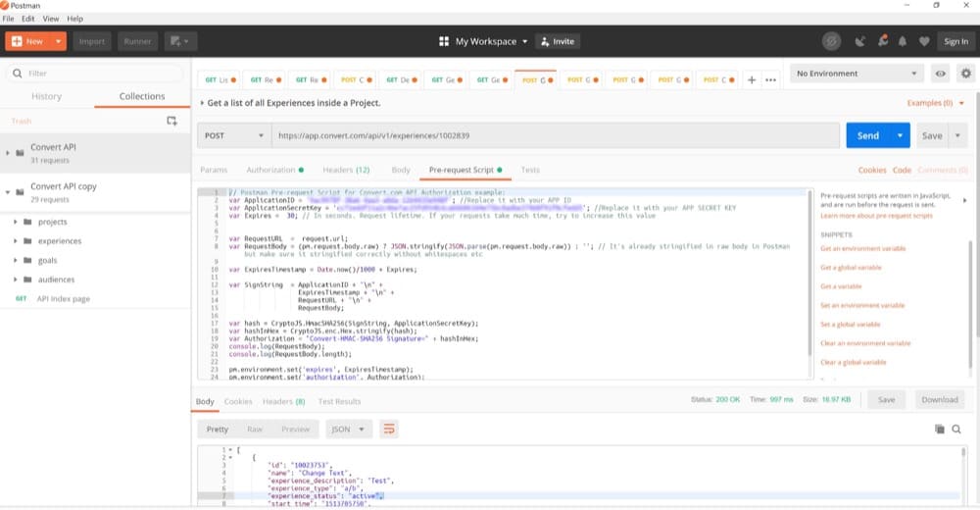Open the My Workspace switcher
Viewport: 980px width, 510px height.
483,41
